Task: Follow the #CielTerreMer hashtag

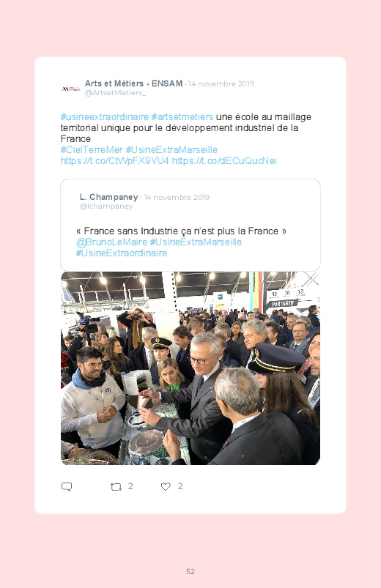Action: coord(92,149)
